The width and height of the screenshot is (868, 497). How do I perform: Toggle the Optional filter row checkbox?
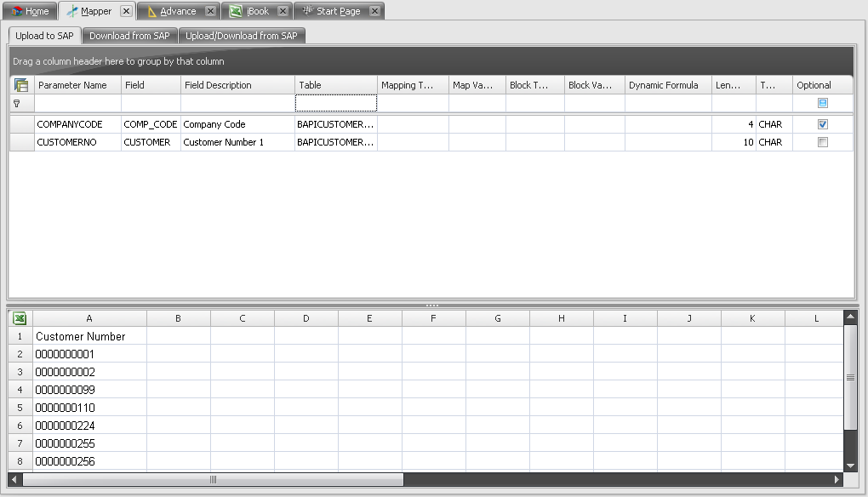(x=822, y=103)
